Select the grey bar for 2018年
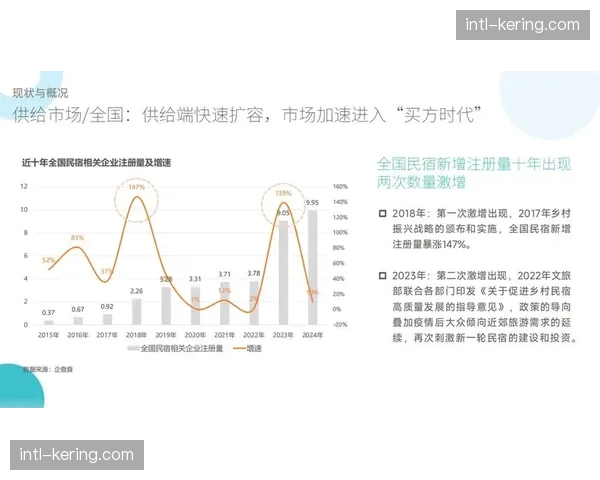 [x=137, y=312]
